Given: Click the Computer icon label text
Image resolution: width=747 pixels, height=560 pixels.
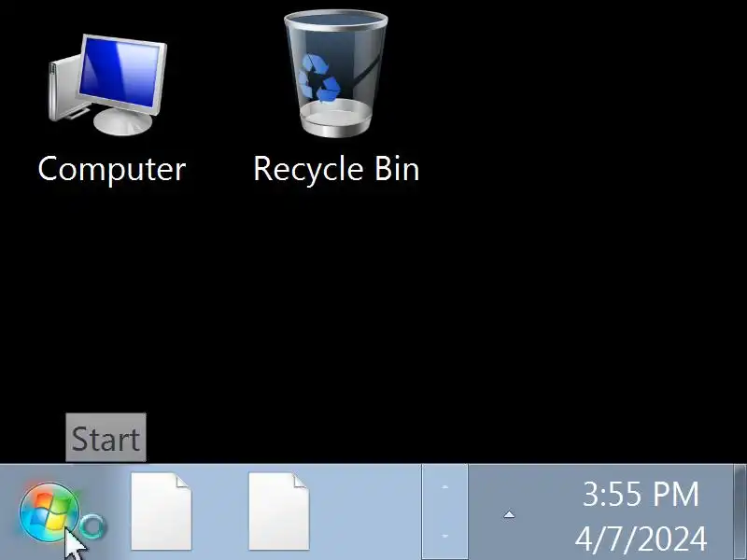Looking at the screenshot, I should point(112,169).
